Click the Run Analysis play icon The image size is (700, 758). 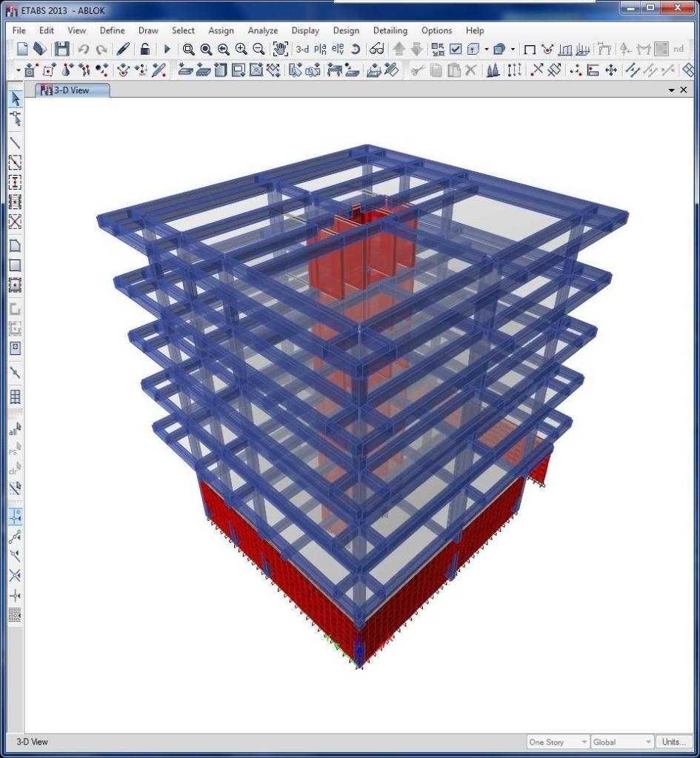(x=167, y=49)
